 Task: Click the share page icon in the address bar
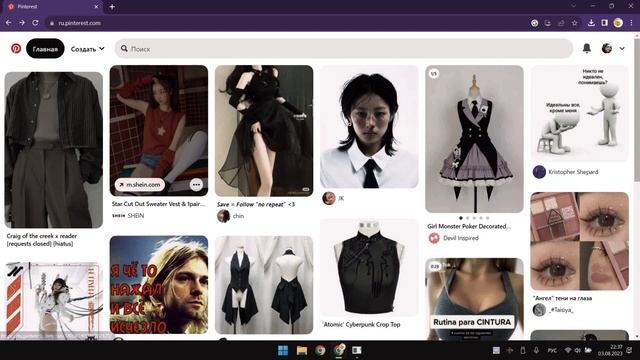pos(561,23)
